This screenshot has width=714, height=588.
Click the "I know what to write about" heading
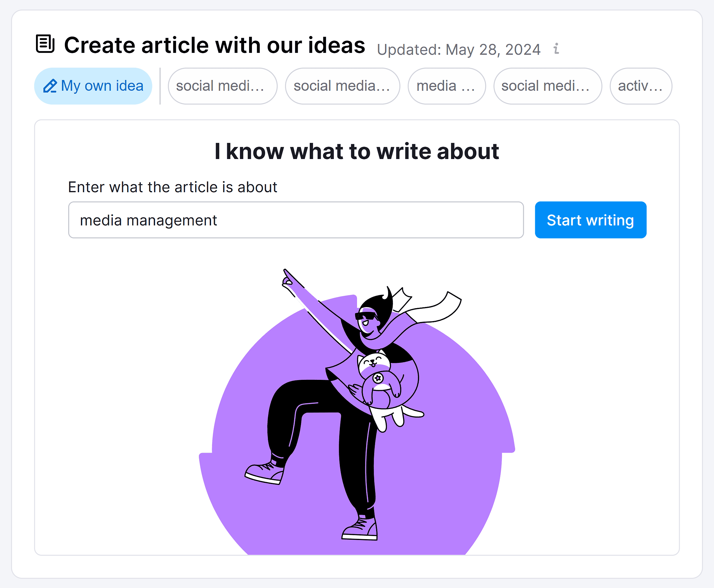(357, 151)
